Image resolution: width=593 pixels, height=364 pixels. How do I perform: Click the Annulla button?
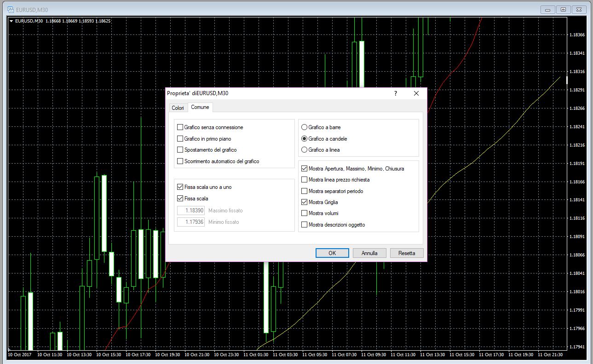tap(369, 253)
